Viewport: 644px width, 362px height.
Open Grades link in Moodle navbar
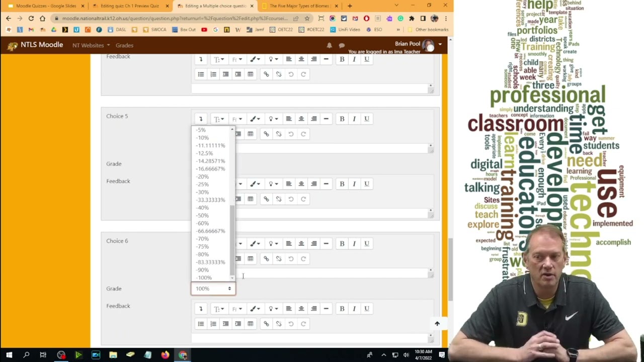pos(124,45)
